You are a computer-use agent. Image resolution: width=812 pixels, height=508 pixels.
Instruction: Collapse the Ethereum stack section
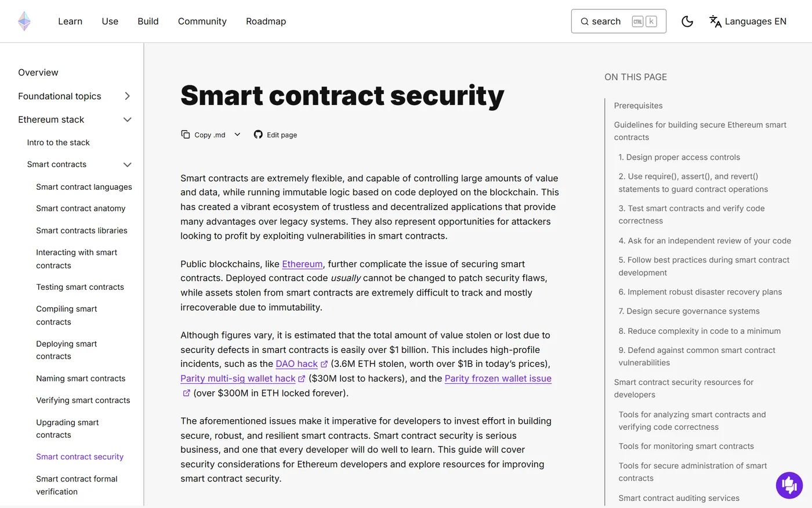pyautogui.click(x=128, y=120)
